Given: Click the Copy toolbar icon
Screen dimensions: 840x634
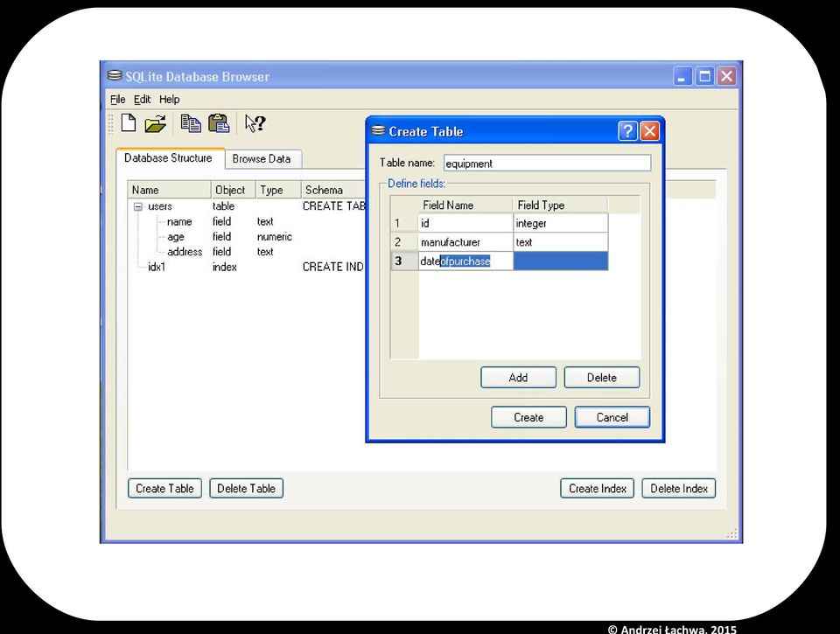Looking at the screenshot, I should [x=191, y=123].
